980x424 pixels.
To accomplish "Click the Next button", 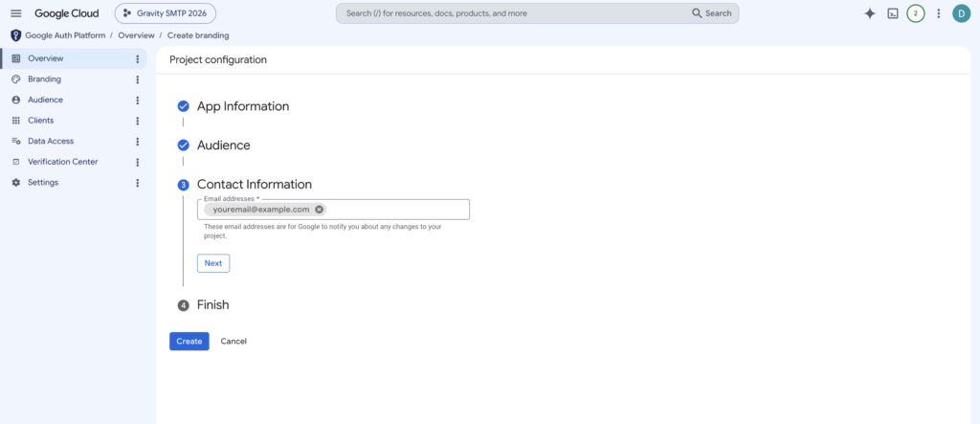I will (213, 263).
